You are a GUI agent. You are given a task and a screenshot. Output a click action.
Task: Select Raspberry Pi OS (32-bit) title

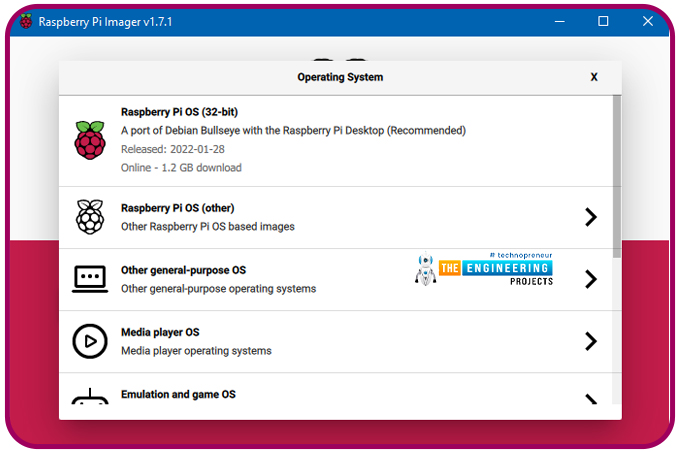point(179,112)
